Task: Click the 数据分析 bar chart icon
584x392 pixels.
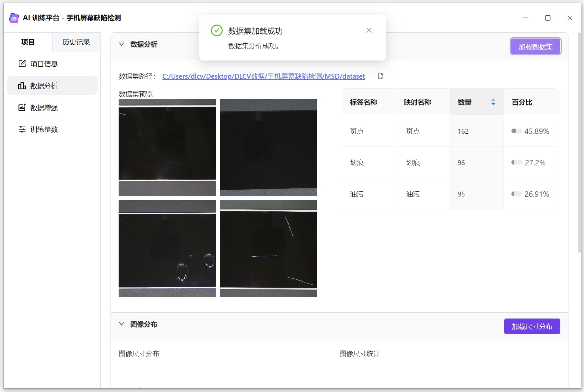Action: [22, 85]
